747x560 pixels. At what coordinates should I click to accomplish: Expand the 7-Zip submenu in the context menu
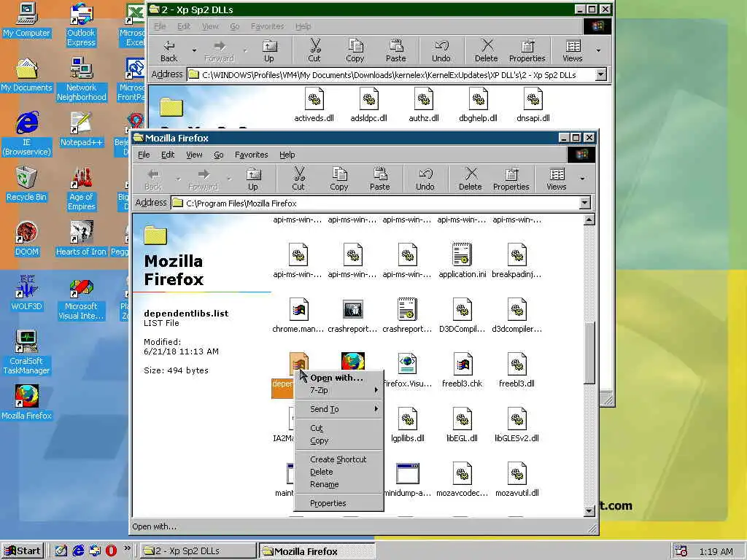click(338, 390)
